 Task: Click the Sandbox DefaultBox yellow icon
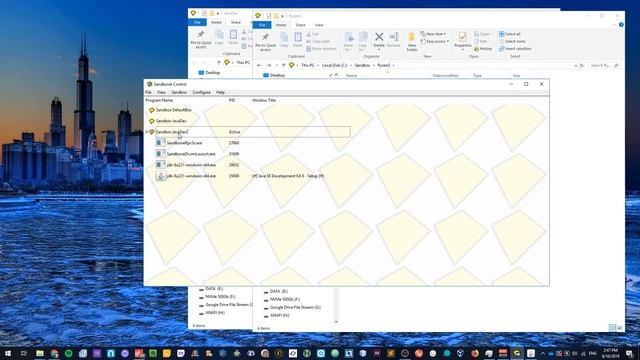click(x=152, y=110)
